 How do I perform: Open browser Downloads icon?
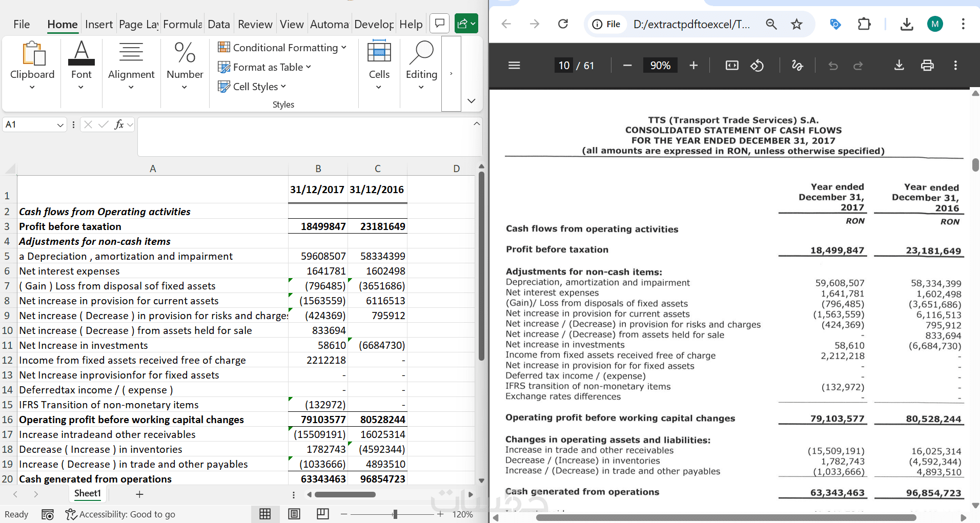click(x=907, y=24)
